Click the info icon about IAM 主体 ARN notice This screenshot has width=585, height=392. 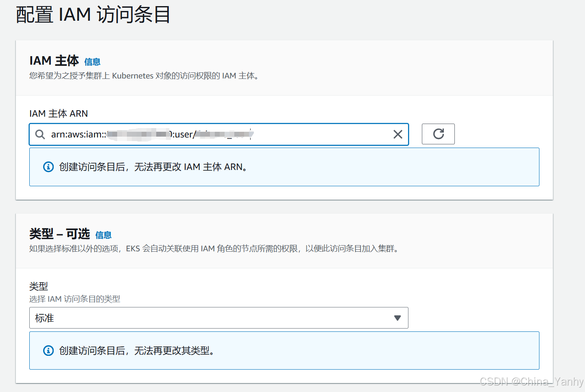coord(48,167)
